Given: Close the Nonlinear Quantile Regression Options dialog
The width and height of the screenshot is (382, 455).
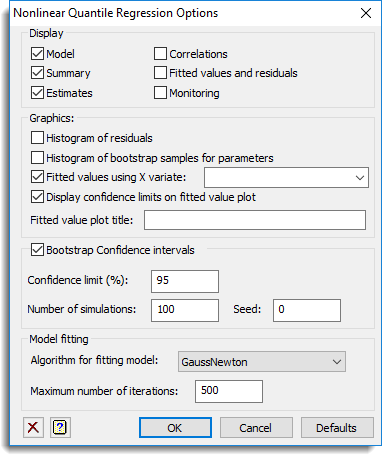Looking at the screenshot, I should (366, 13).
